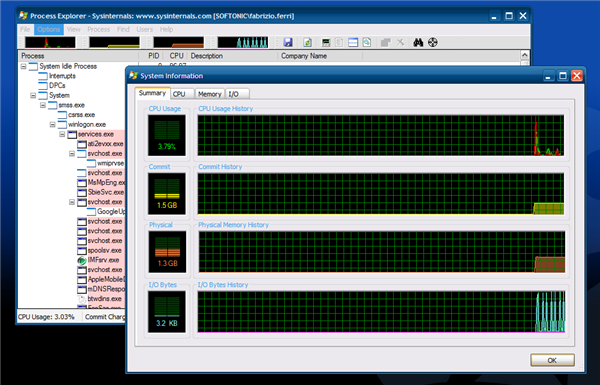
Task: Click the cyan I/O mini graph in toolbar
Action: (x=243, y=42)
